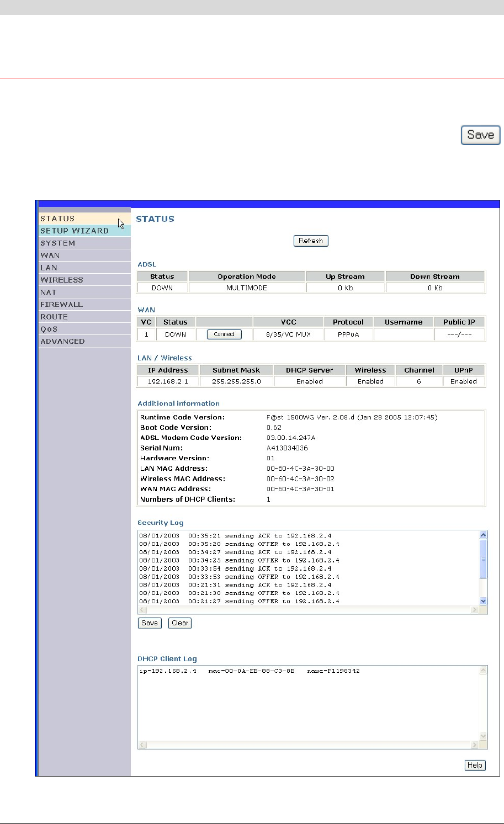Screen dimensions: 504x824
Task: Select WIRELESS in the sidebar
Action: coord(84,280)
